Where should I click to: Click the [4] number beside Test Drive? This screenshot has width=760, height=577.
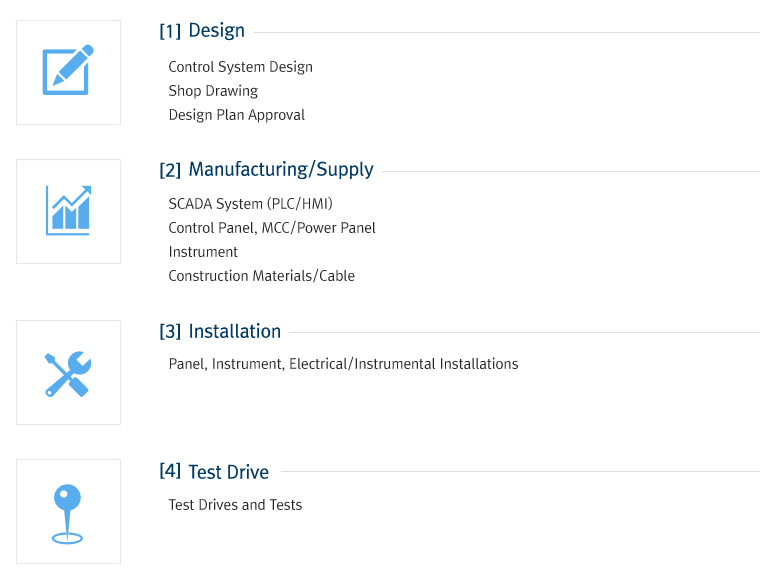coord(170,470)
